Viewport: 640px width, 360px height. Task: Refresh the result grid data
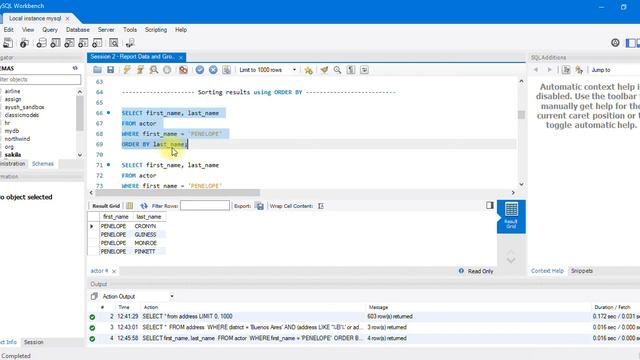[144, 206]
